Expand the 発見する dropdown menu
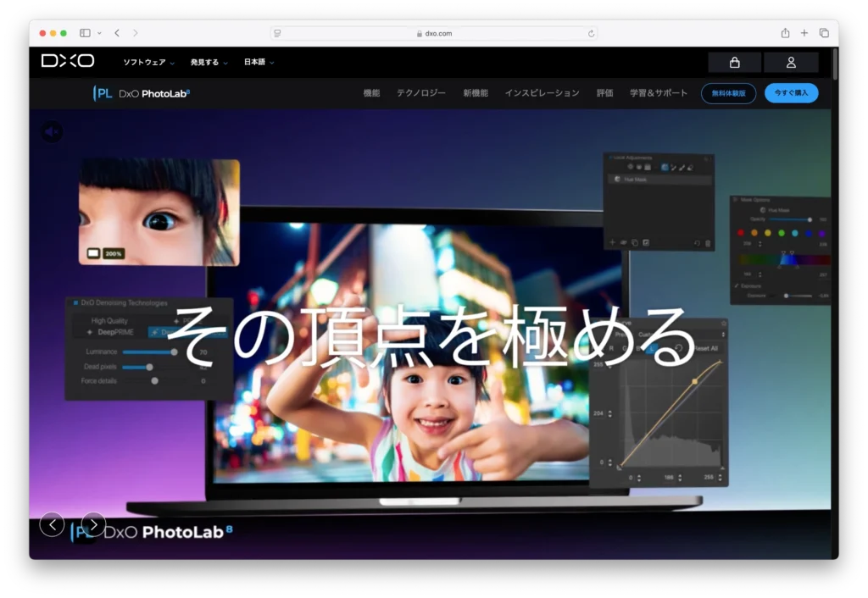 (x=209, y=62)
